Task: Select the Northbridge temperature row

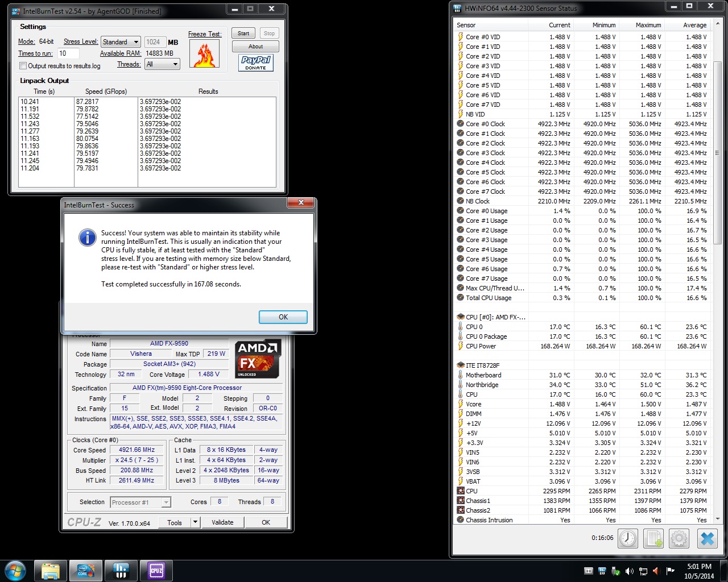Action: pyautogui.click(x=582, y=385)
